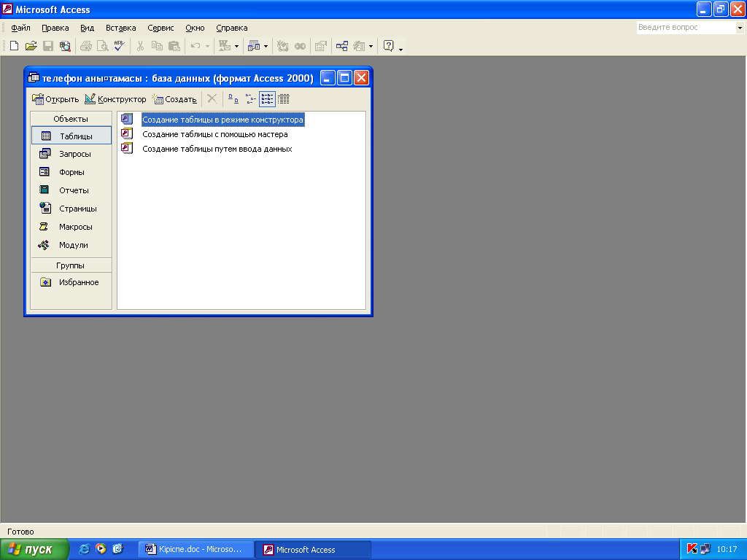Expand the help question box dropdown
Image resolution: width=747 pixels, height=560 pixels.
tap(740, 28)
